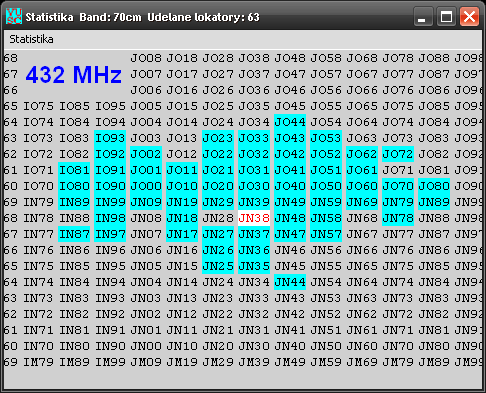Select highlighted locator IN98

coord(110,218)
